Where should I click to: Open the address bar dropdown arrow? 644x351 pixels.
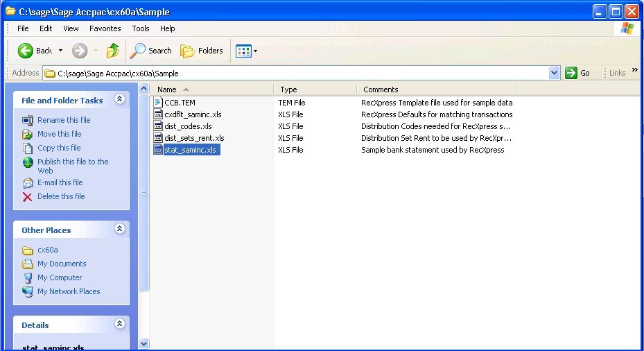point(554,73)
